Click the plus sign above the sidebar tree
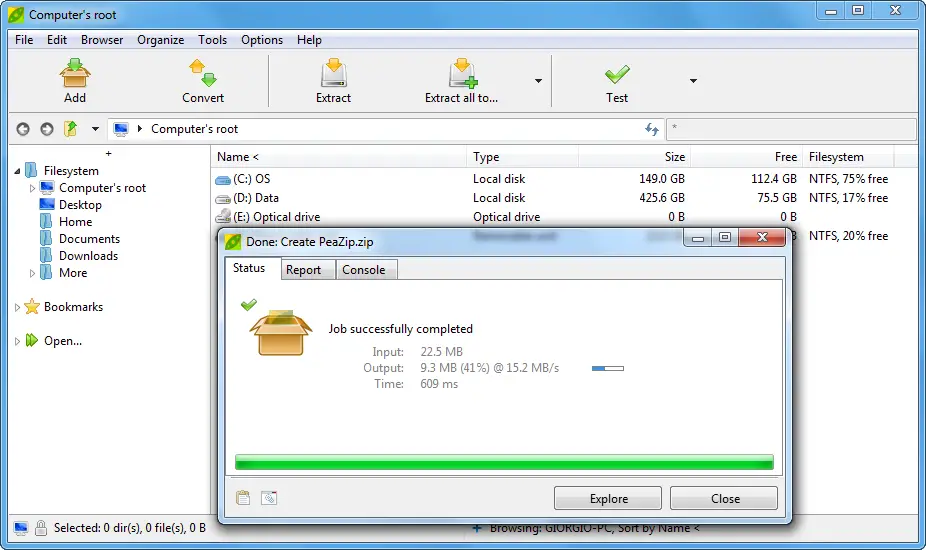 [x=109, y=154]
